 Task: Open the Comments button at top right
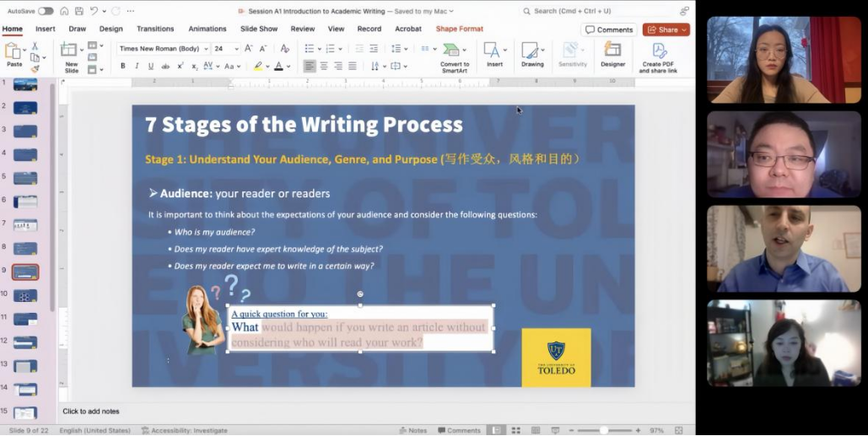(x=609, y=30)
